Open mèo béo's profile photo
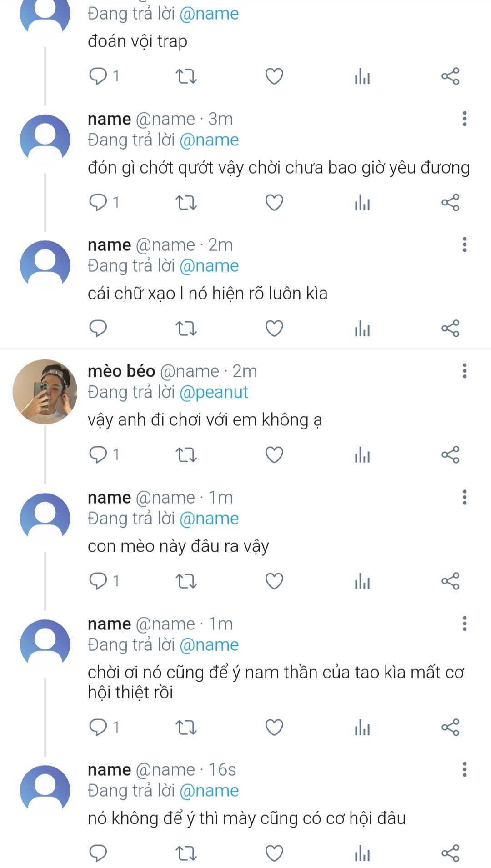The height and width of the screenshot is (868, 491). click(45, 392)
